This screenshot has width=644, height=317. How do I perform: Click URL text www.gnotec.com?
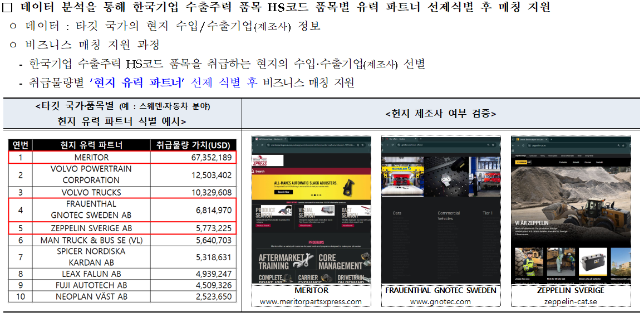(440, 302)
